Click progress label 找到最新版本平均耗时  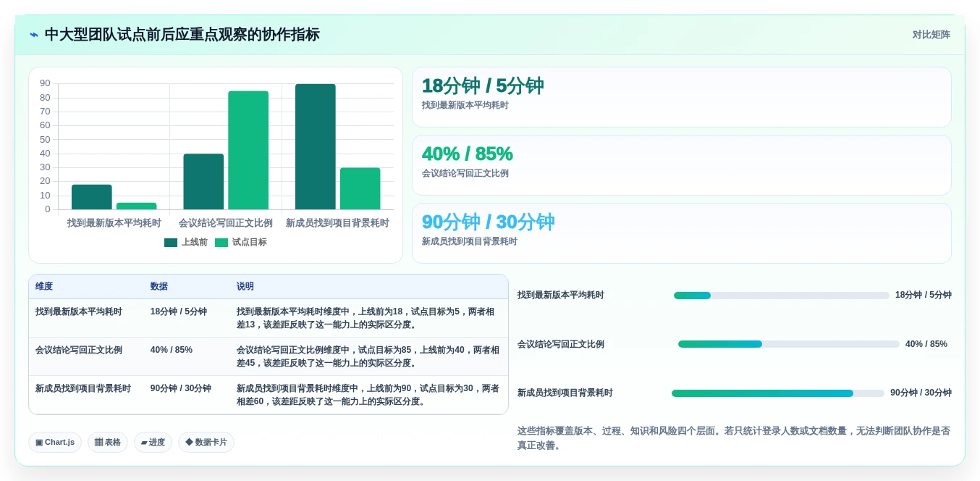561,296
